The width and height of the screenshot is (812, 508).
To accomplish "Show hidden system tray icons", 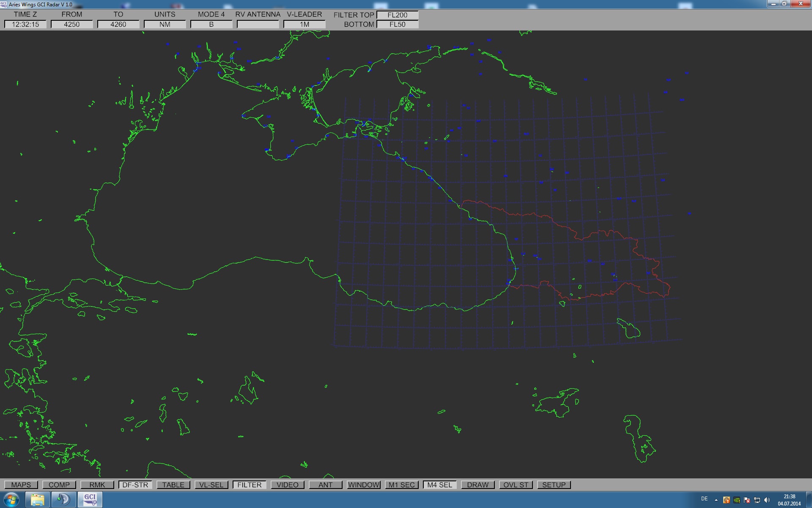I will [716, 500].
